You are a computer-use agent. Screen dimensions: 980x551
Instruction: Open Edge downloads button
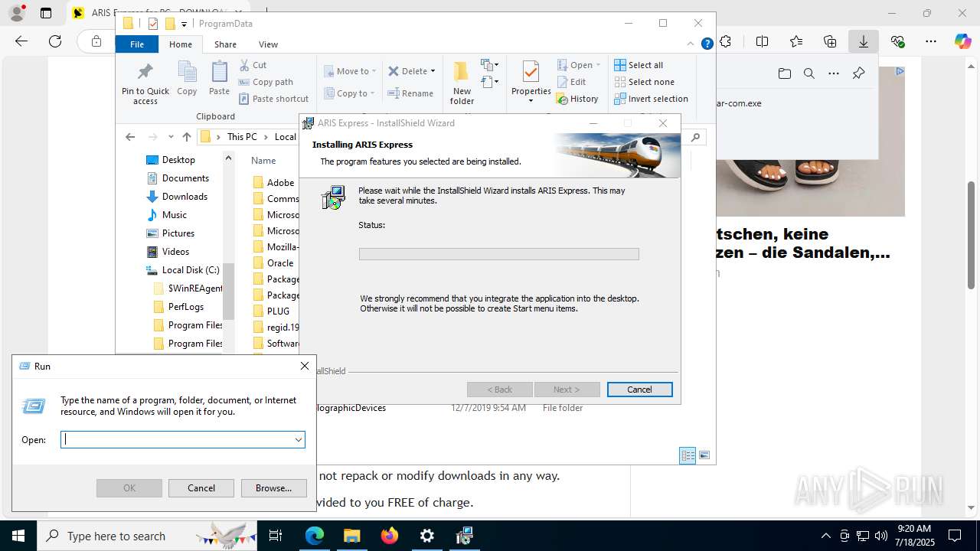863,41
